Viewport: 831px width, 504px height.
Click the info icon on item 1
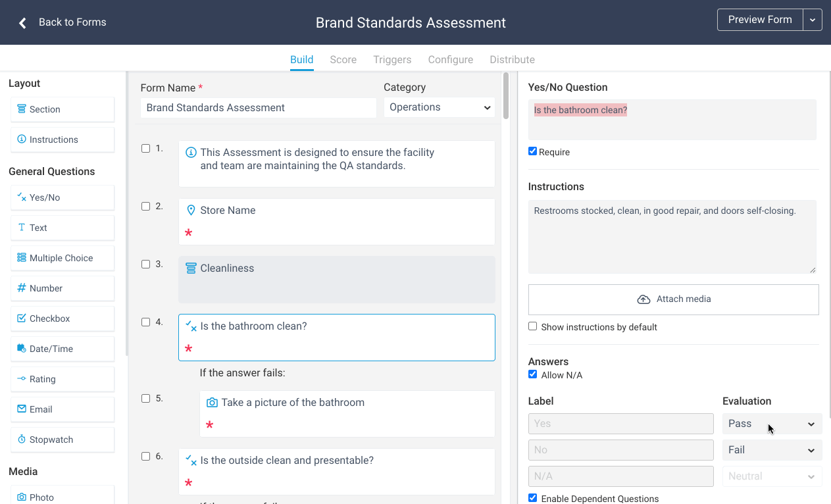(x=191, y=153)
